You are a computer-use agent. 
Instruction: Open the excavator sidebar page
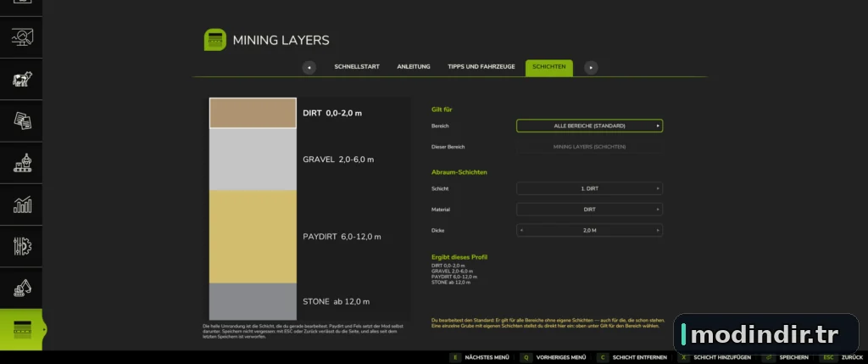[21, 288]
